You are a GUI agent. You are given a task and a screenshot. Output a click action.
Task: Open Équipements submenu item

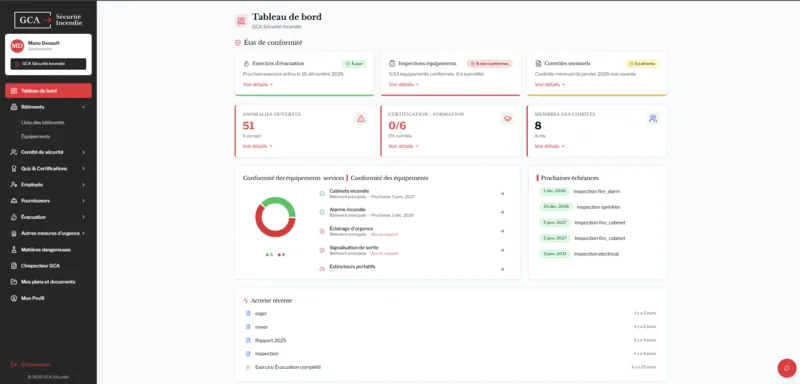(36, 137)
